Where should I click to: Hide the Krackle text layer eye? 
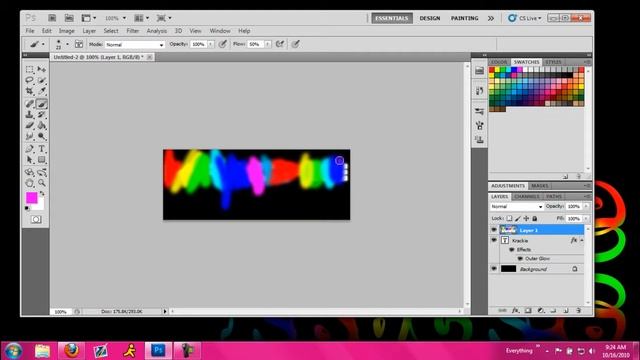pos(494,240)
